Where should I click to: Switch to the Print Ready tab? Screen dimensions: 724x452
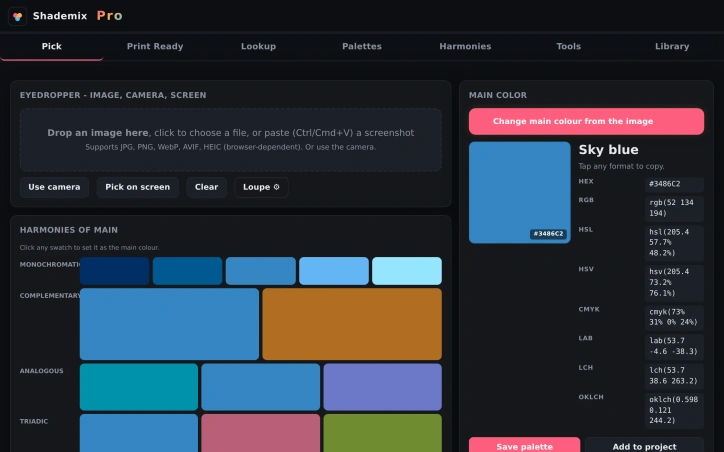(155, 46)
